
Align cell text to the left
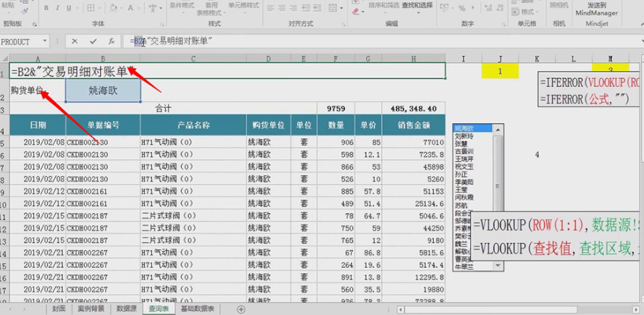tap(270, 8)
